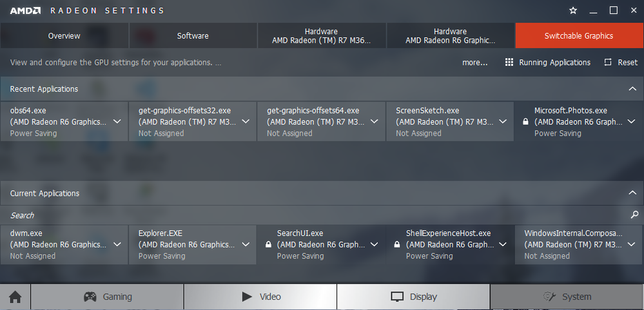Click the ScreenSketch.exe name

[427, 110]
